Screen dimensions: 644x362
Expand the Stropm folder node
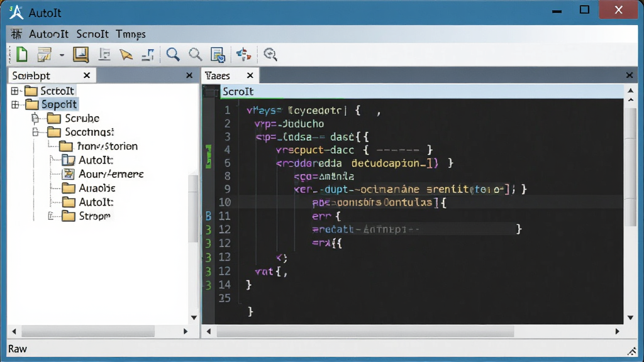[x=51, y=216]
